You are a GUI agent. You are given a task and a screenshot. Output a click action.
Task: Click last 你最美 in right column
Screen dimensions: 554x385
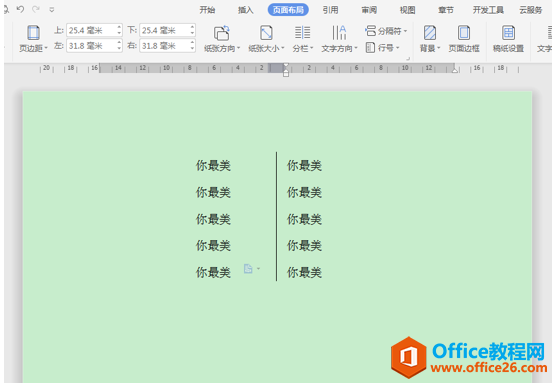point(304,273)
